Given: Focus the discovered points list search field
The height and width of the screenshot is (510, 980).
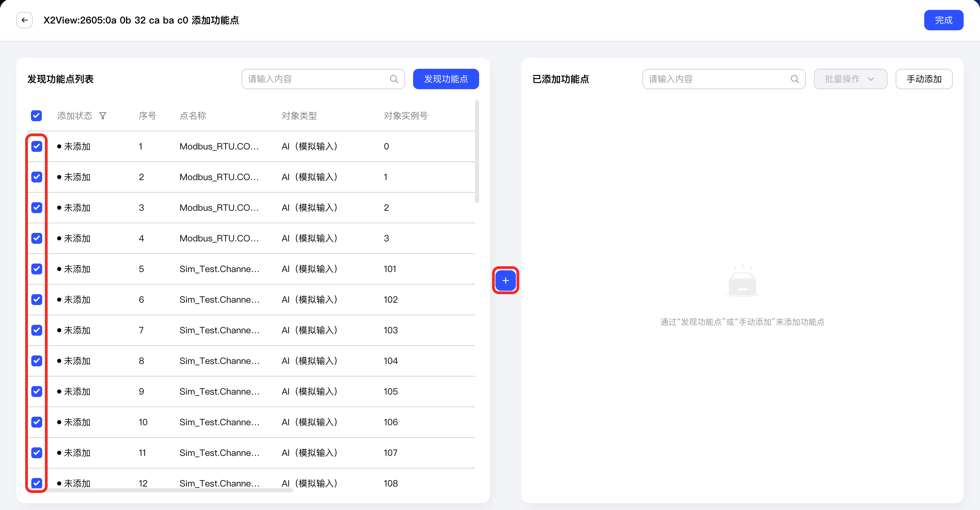Looking at the screenshot, I should tap(323, 79).
